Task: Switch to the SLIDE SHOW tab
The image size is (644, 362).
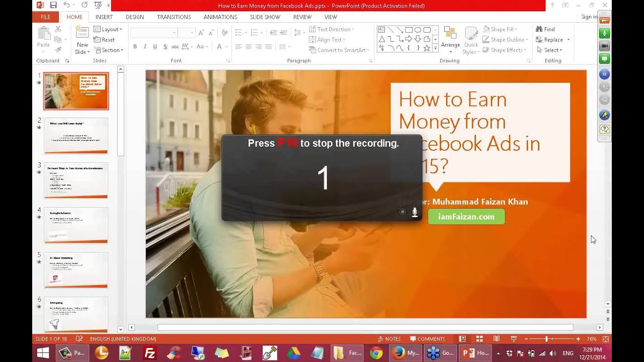Action: [x=265, y=17]
